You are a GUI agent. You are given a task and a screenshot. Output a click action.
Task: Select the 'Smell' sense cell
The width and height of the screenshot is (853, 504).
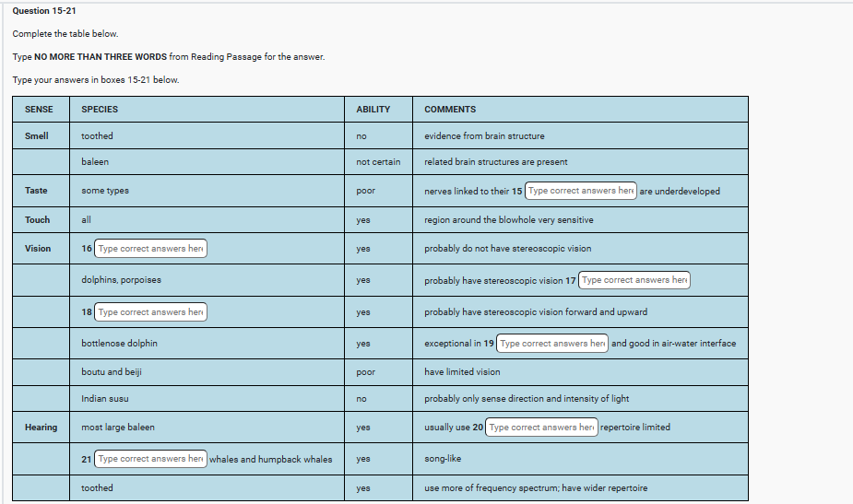pos(37,136)
